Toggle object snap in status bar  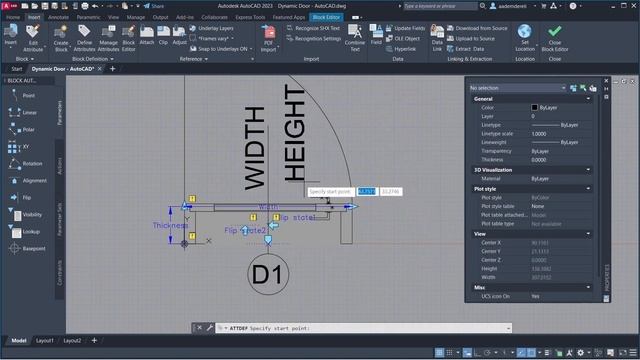pyautogui.click(x=531, y=353)
